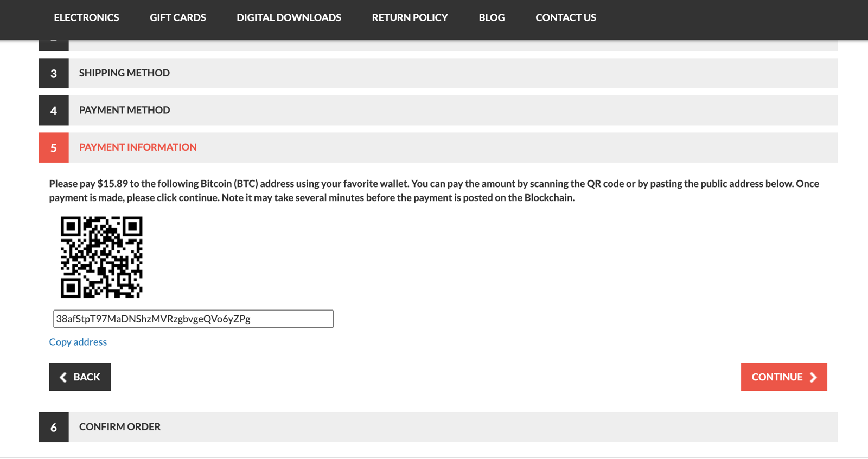868x459 pixels.
Task: Select the Payment Information step header
Action: point(438,147)
